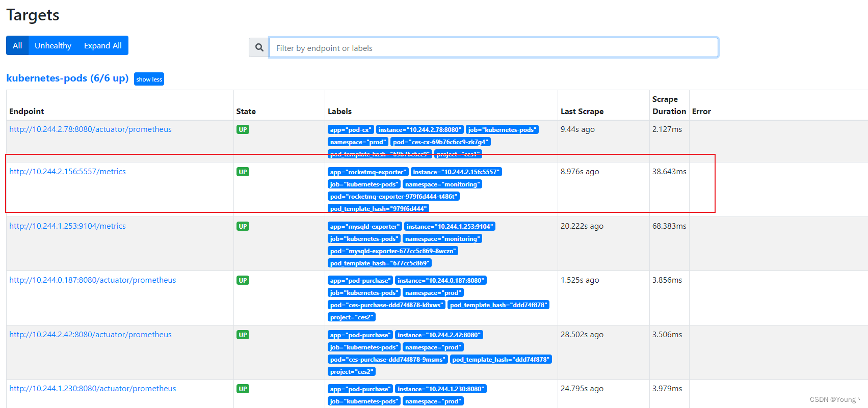
Task: Click the pod="ces-cx-69b76c6cc9-zk7g4" label
Action: (440, 142)
